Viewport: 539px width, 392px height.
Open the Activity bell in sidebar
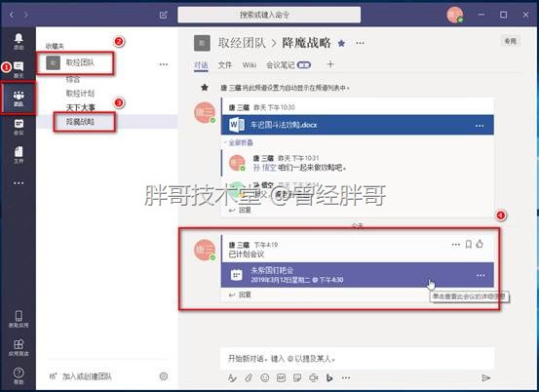click(x=19, y=41)
